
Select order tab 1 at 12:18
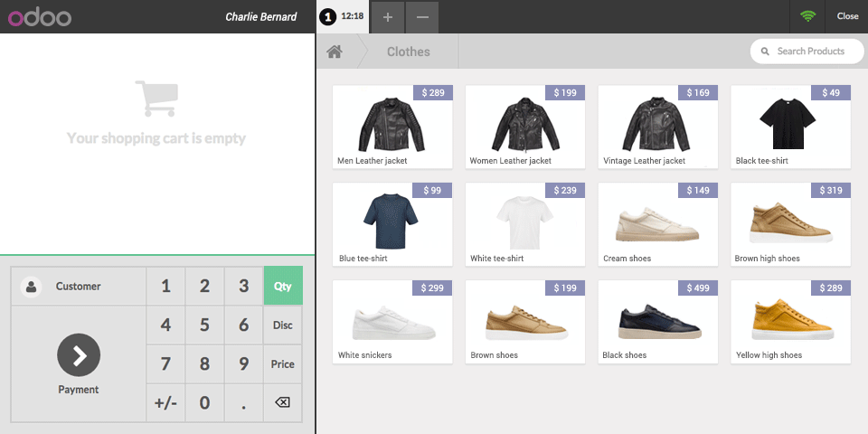click(x=343, y=16)
